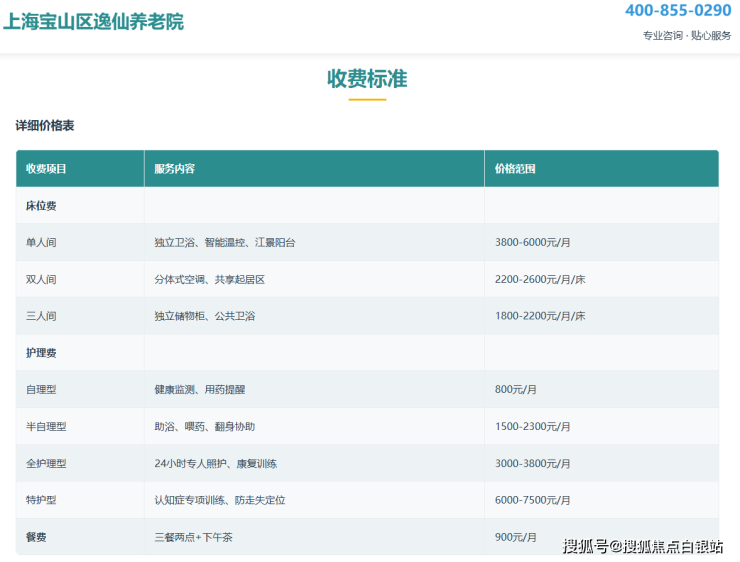Image resolution: width=740 pixels, height=562 pixels.
Task: Click the 专业咨询·贴心服务 tagline text
Action: point(686,36)
